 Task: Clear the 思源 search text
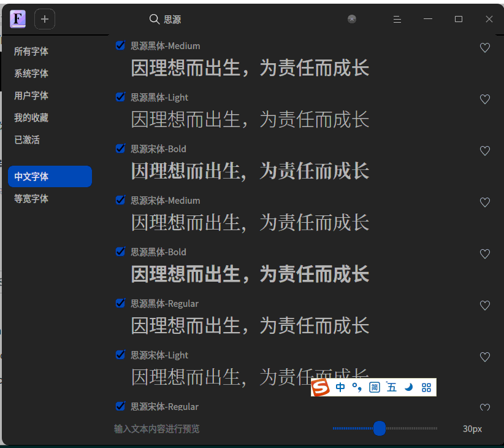[352, 19]
